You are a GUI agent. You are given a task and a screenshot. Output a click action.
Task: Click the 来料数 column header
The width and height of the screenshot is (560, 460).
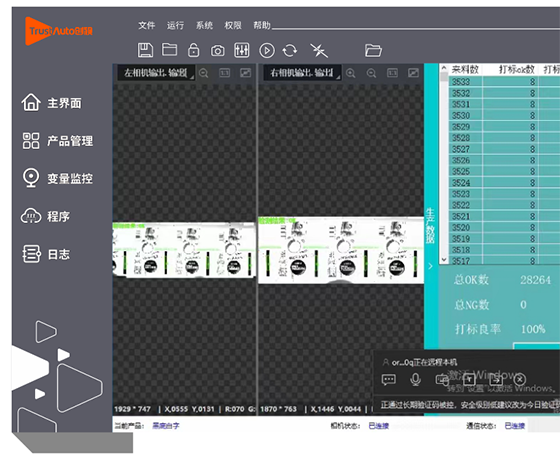pyautogui.click(x=465, y=69)
